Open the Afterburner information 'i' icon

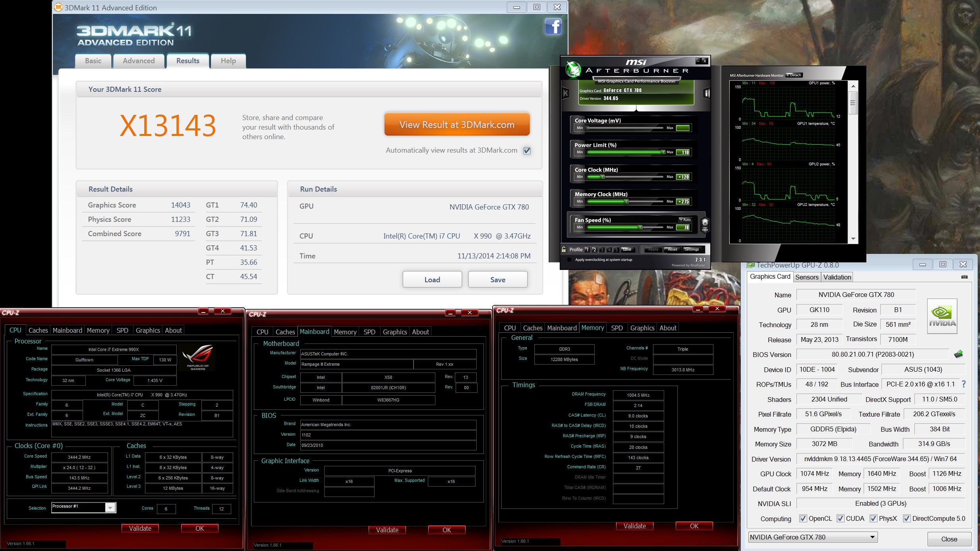pyautogui.click(x=707, y=93)
